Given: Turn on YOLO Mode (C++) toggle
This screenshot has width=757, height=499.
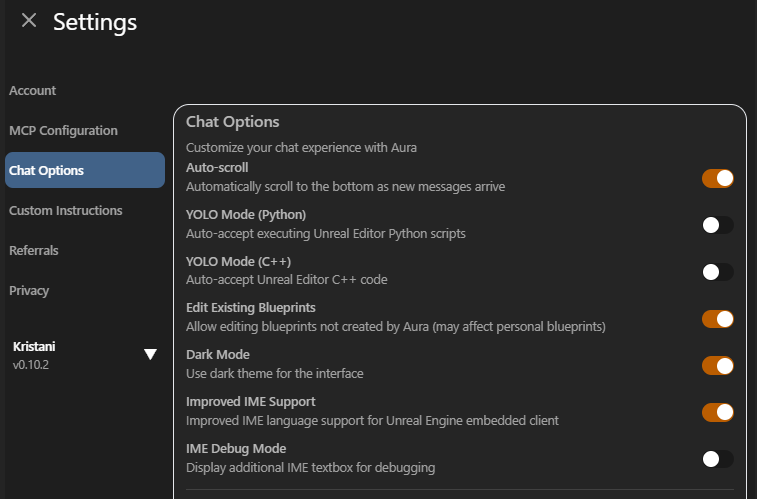Looking at the screenshot, I should (718, 272).
